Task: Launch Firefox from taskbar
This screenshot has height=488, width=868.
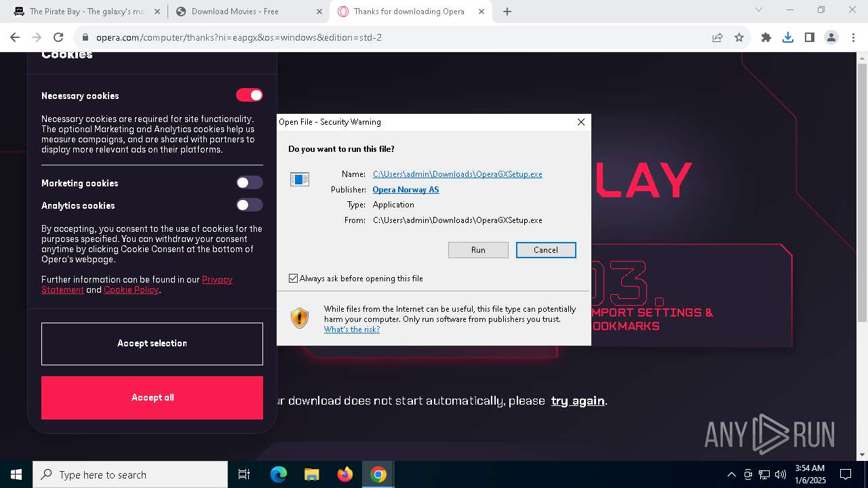Action: (344, 474)
